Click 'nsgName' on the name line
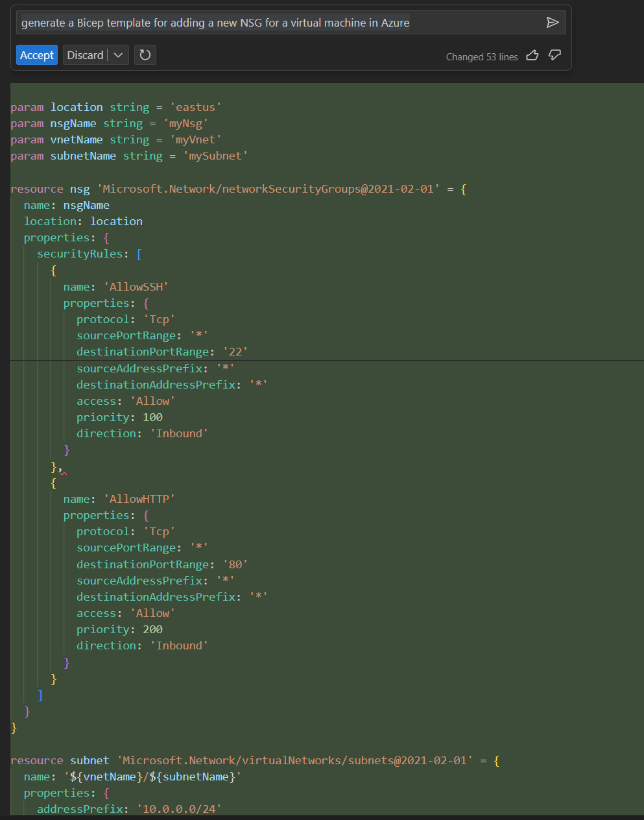The width and height of the screenshot is (644, 820). pos(86,205)
